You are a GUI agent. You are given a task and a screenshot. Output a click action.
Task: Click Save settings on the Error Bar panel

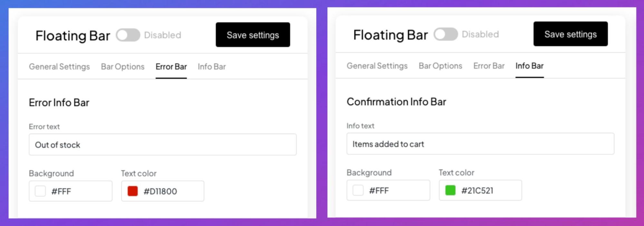click(253, 35)
